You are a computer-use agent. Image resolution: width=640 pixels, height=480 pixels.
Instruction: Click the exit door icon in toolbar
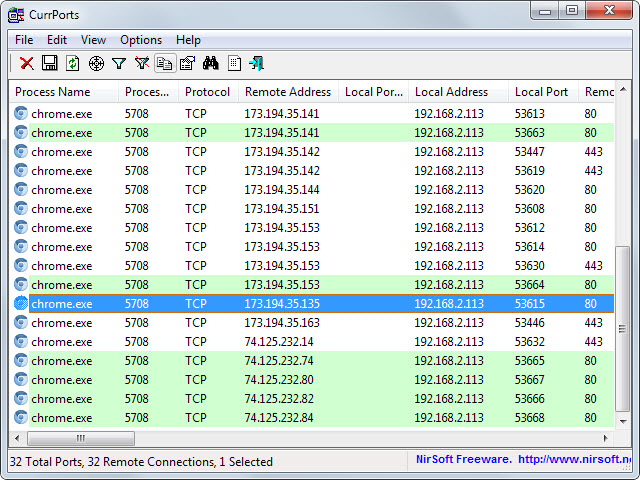pos(257,63)
